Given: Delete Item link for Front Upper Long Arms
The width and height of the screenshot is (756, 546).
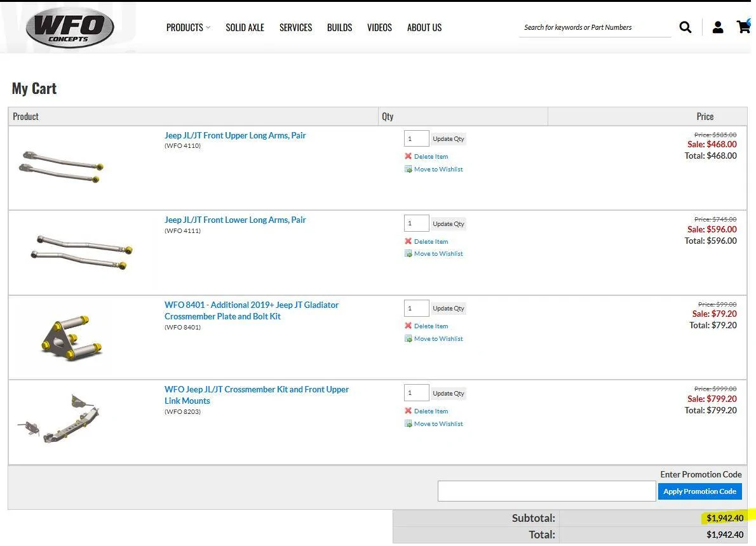Looking at the screenshot, I should (431, 157).
